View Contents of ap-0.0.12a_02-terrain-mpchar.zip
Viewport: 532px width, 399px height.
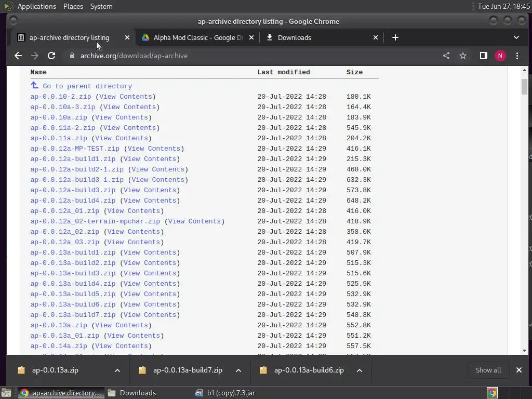click(194, 221)
